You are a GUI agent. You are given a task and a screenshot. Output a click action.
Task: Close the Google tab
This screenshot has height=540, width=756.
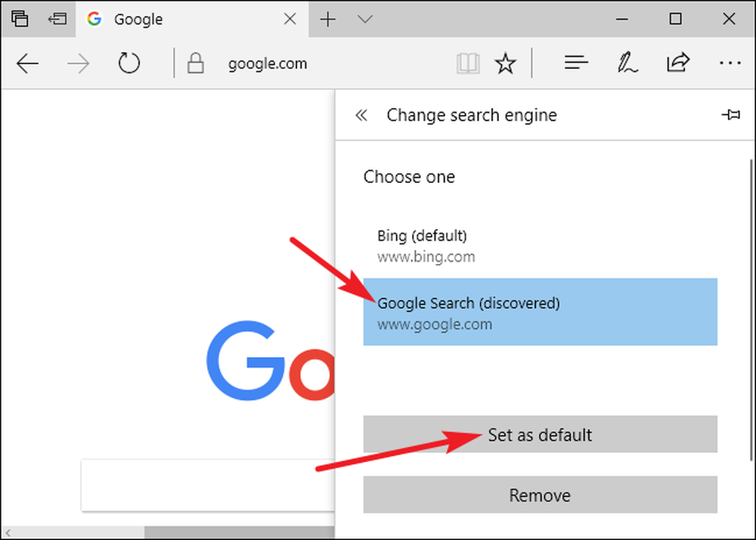coord(290,20)
